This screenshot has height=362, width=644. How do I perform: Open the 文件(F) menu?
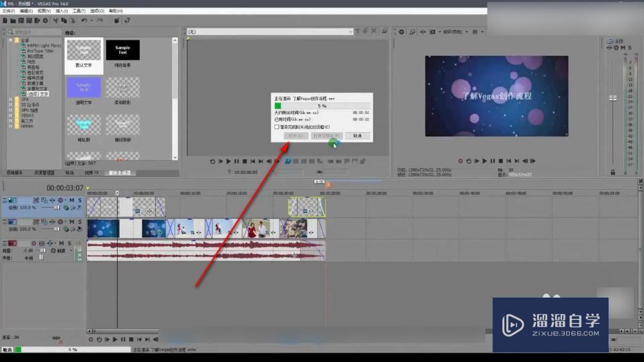point(8,11)
